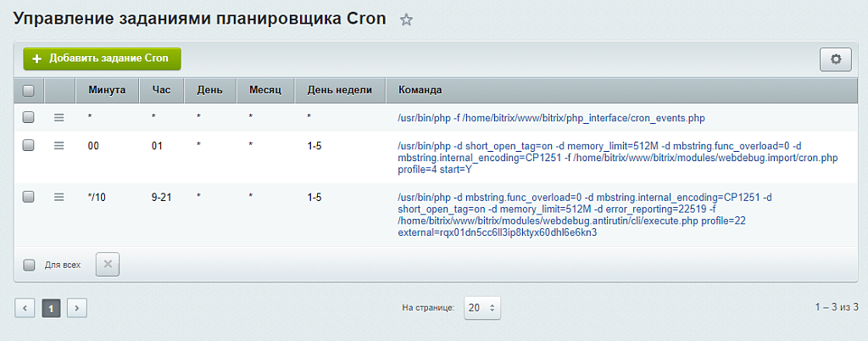Open the per-page count dropdown
This screenshot has width=868, height=341.
[x=482, y=308]
